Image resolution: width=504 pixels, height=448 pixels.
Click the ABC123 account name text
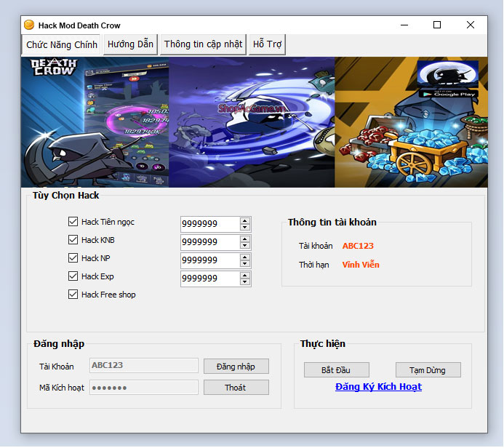[x=358, y=246]
